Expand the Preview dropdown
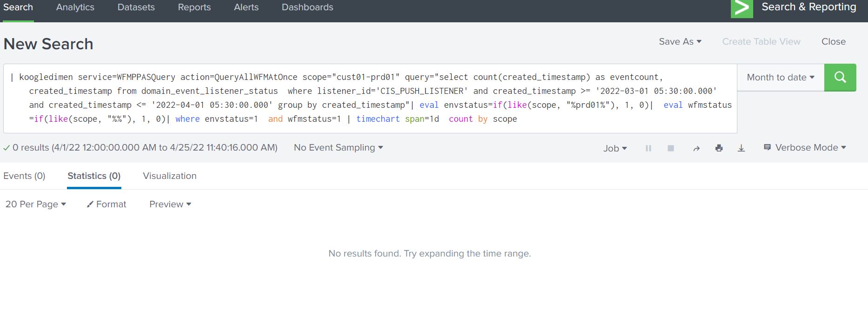Screen dimensions: 868x323 (x=170, y=204)
